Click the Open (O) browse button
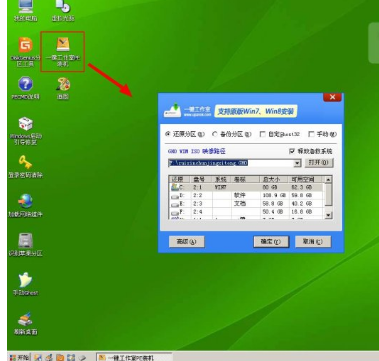 coord(319,163)
